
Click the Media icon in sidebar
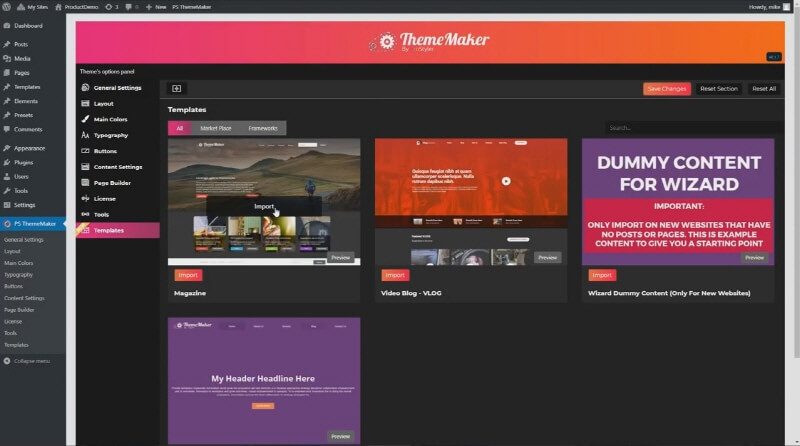click(7, 59)
